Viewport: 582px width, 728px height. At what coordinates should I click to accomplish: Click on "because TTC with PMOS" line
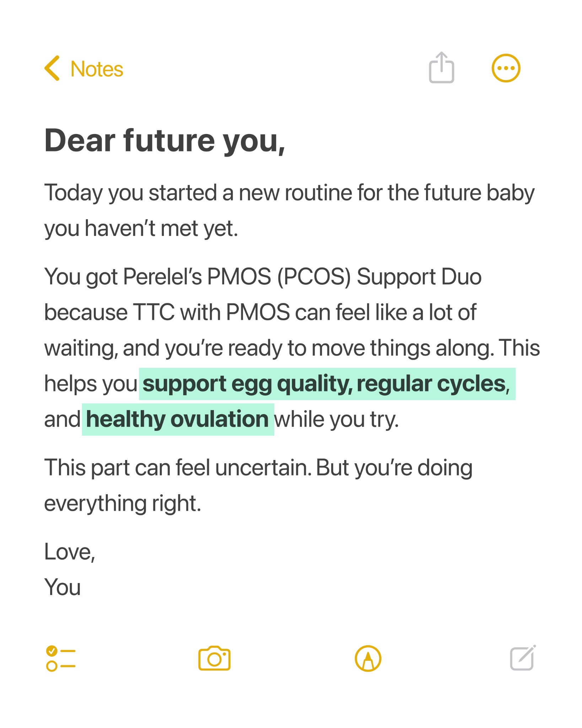coord(167,313)
